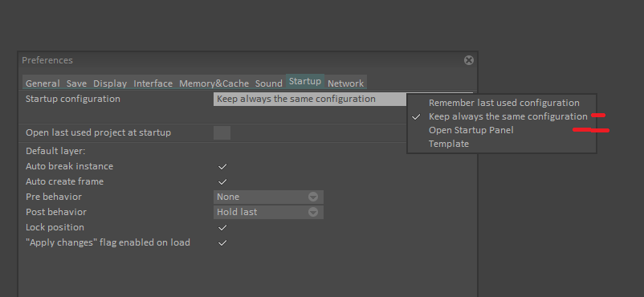
Task: Switch to the Save tab
Action: (x=76, y=83)
